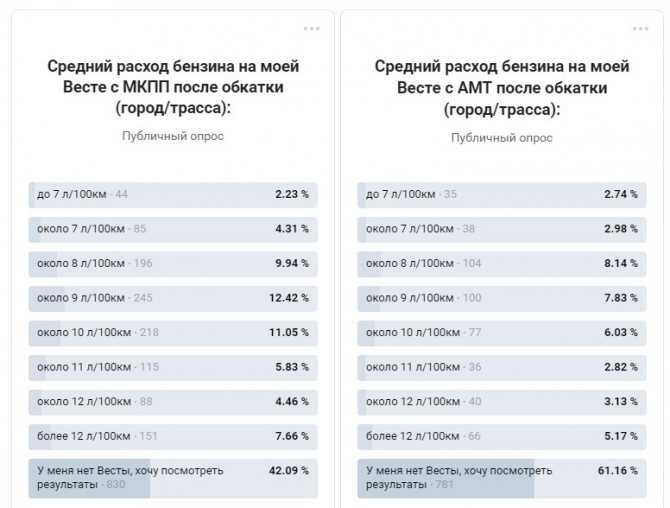
Task: Choose 'около 11 л/100км' showing 2.82 %
Action: [502, 368]
